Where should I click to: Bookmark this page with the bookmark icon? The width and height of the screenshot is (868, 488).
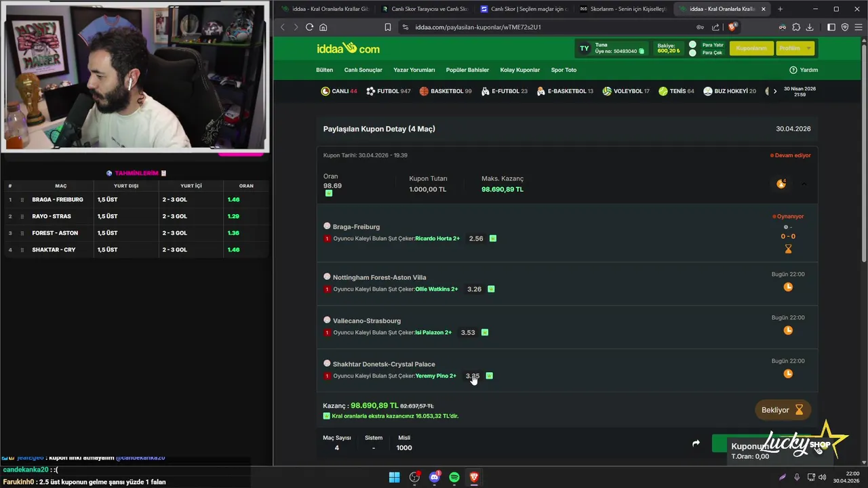387,27
